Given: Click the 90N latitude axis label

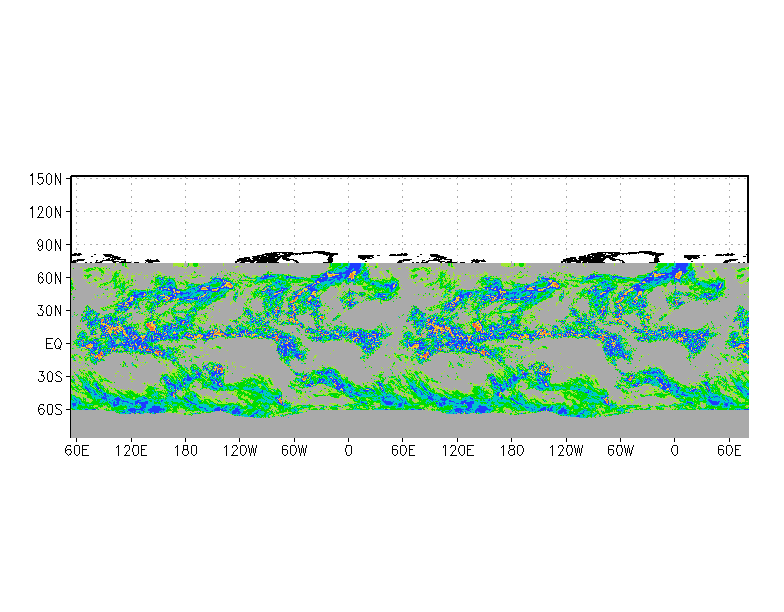Looking at the screenshot, I should [50, 246].
